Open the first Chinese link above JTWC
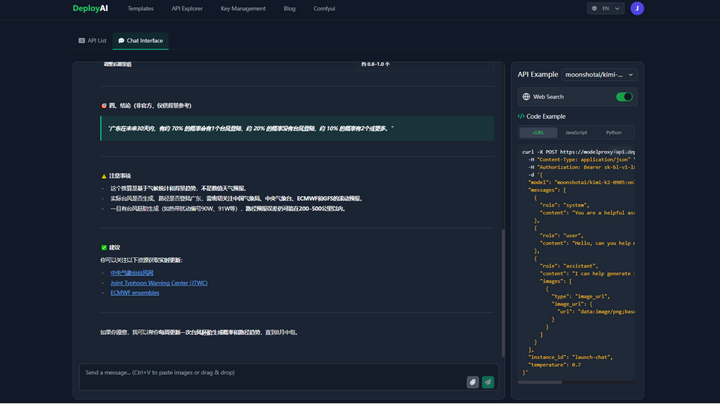 point(132,273)
